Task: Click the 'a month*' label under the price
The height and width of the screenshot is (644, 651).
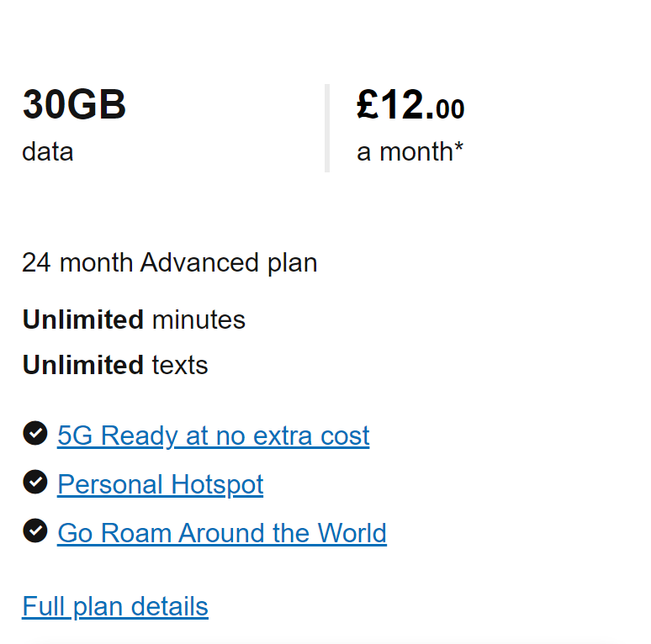Action: coord(410,151)
